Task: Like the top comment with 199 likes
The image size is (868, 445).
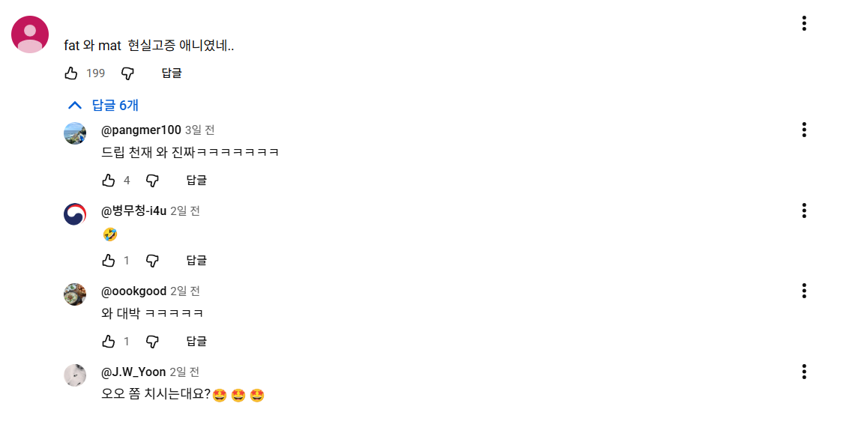Action: click(71, 73)
